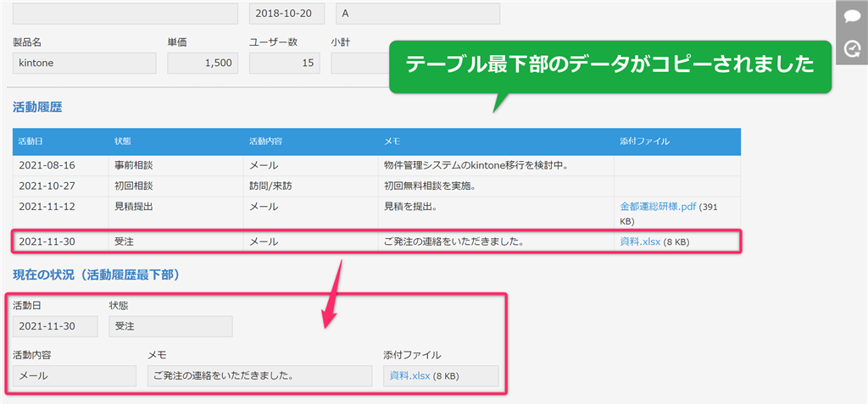Screen dimensions: 868x405
Task: Click the 状態 field showing 受注
Action: pos(170,326)
